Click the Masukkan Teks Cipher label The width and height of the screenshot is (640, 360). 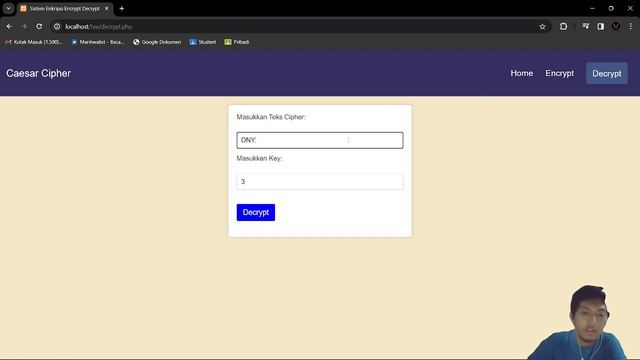click(x=271, y=117)
